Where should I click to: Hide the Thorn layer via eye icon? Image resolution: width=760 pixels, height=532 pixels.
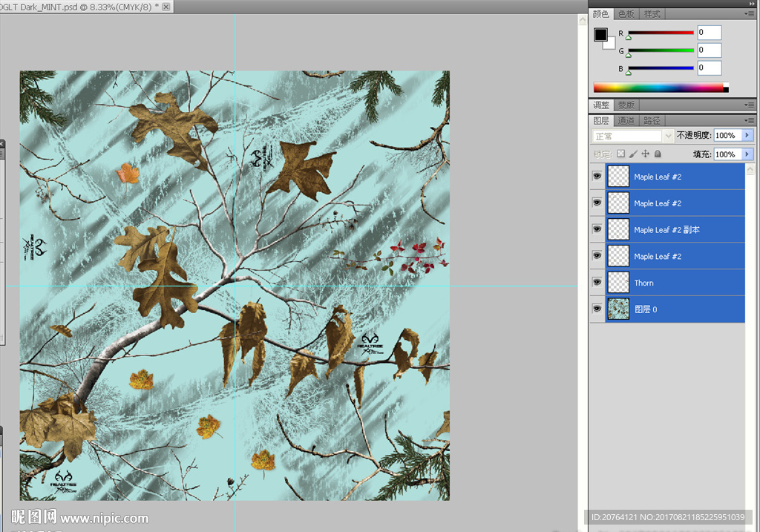(597, 282)
